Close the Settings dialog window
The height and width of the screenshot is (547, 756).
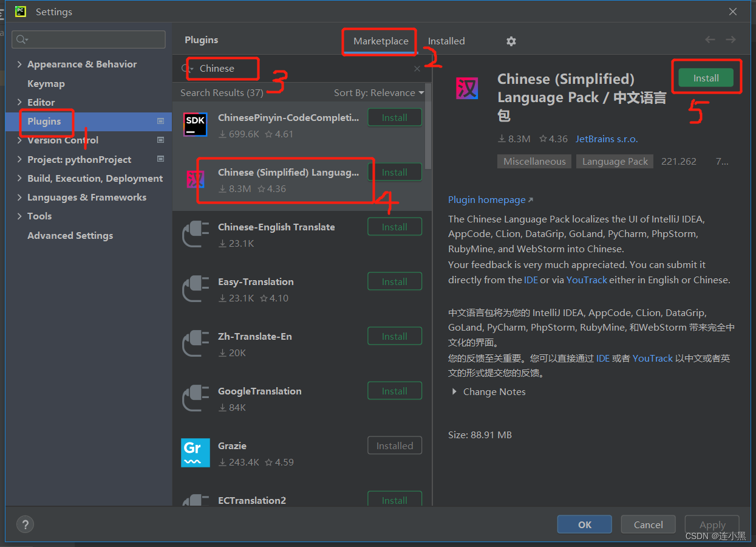click(x=734, y=12)
